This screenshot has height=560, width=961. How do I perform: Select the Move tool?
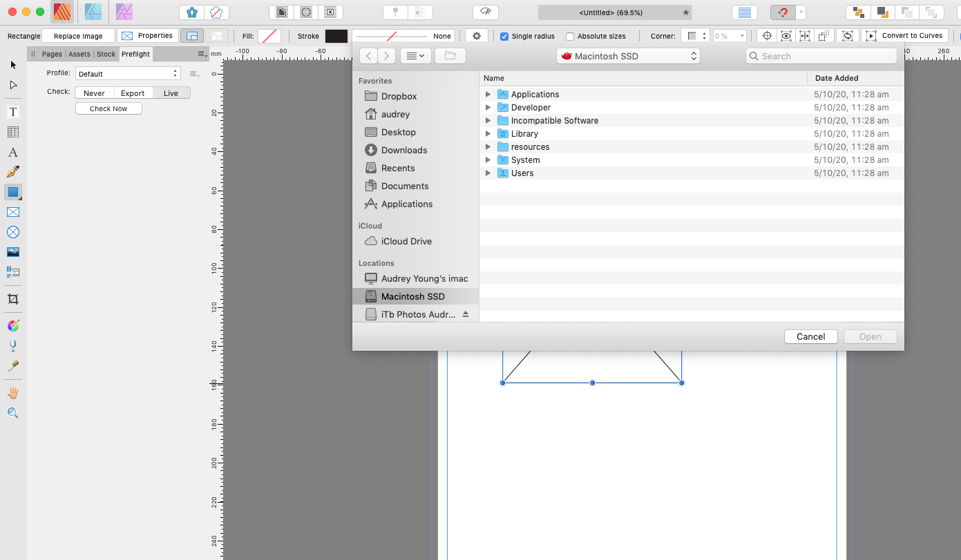(x=12, y=66)
